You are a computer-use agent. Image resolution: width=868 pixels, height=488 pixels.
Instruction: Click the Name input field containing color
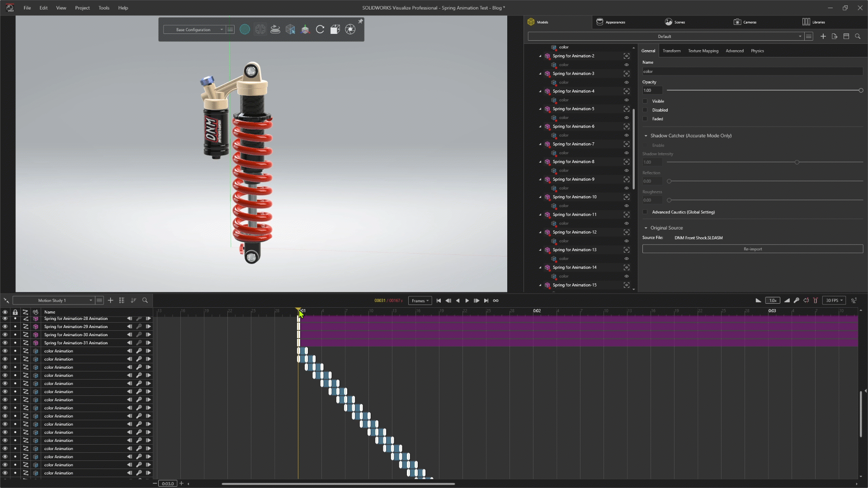click(x=753, y=71)
